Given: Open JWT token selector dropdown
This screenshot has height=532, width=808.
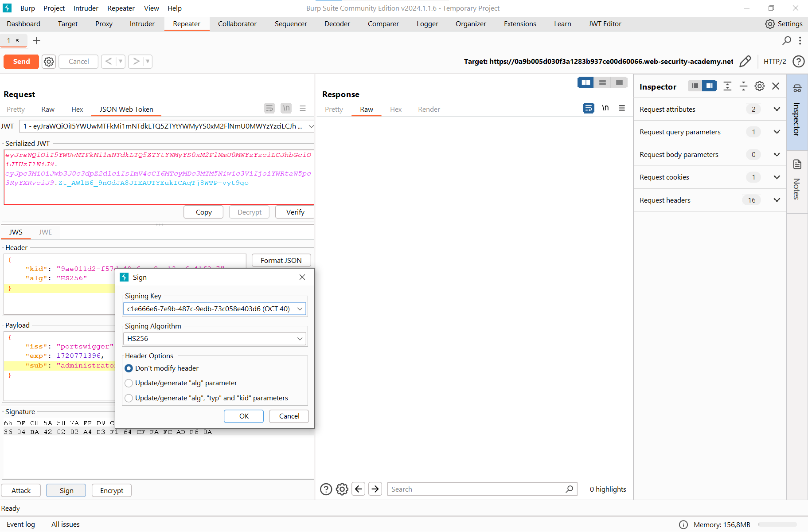Looking at the screenshot, I should point(167,126).
